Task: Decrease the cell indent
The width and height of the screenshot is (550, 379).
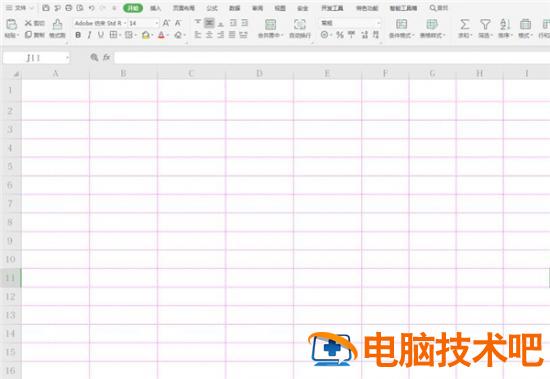Action: (233, 23)
